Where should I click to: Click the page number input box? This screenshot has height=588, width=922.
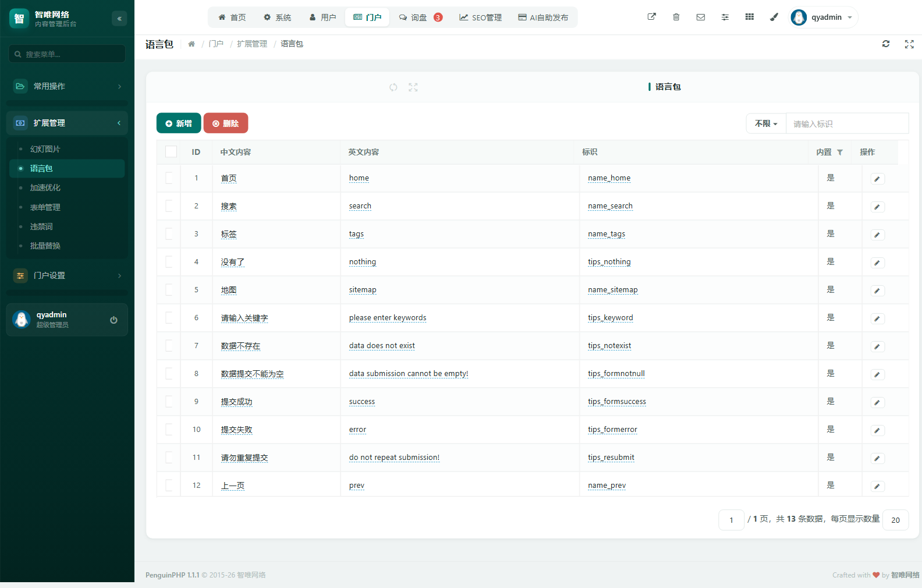pyautogui.click(x=732, y=520)
